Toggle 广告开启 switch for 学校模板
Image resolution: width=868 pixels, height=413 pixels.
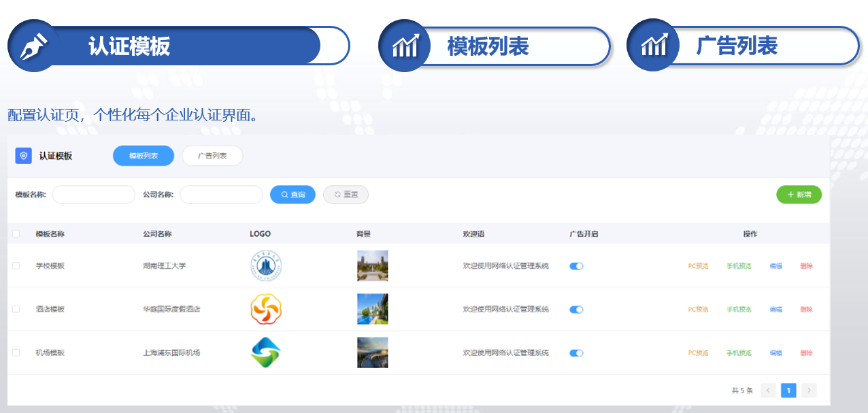576,266
